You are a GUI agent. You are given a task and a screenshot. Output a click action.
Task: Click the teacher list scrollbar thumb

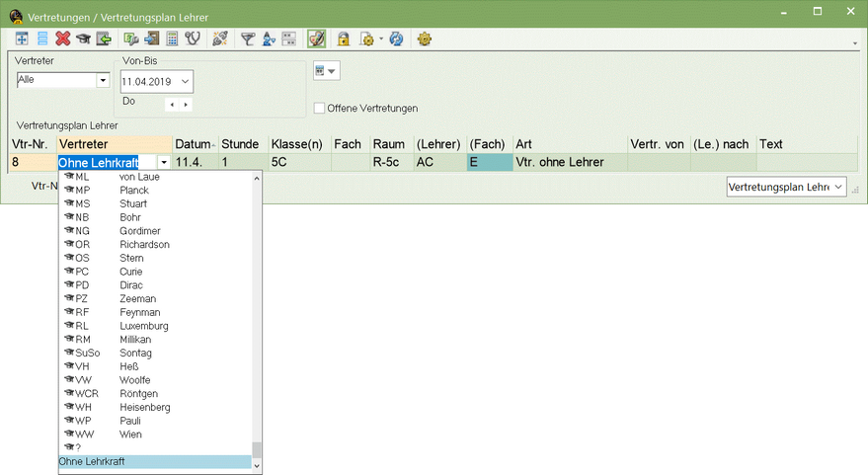[257, 450]
